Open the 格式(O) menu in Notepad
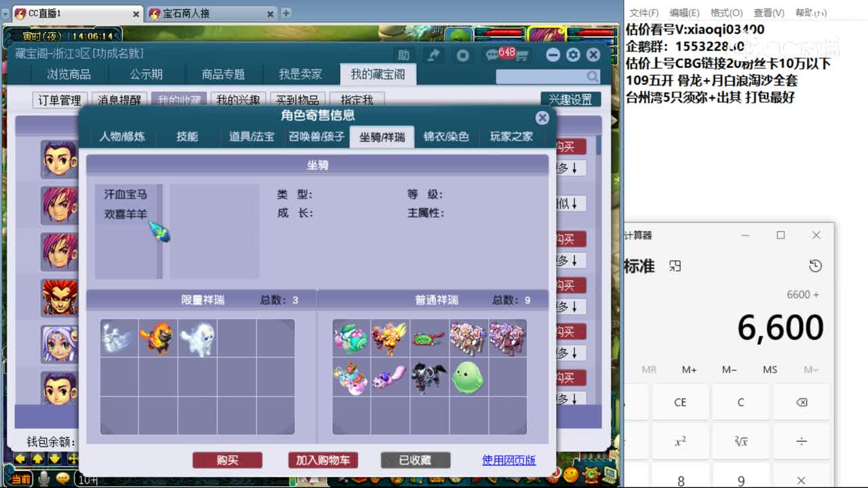The height and width of the screenshot is (488, 868). [725, 12]
